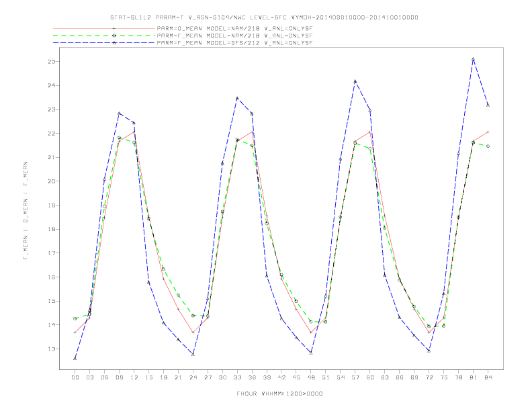
Task: Click the x-axis tick label 24
Action: pos(193,377)
